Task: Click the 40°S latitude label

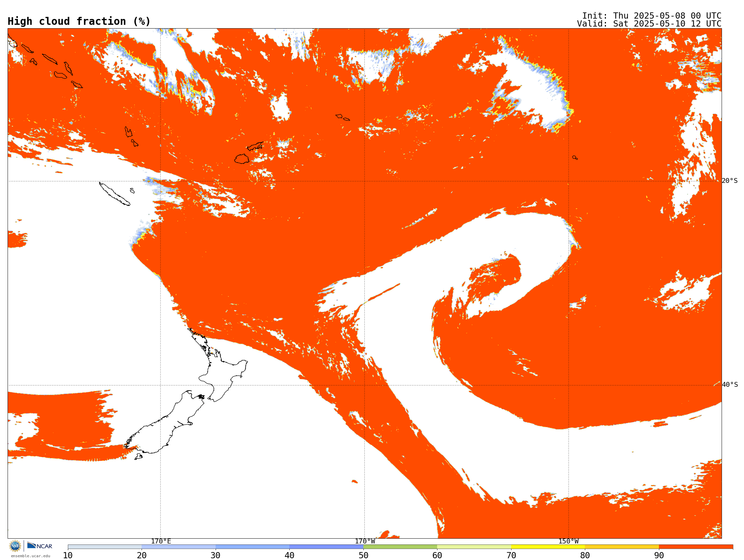Action: click(x=730, y=384)
